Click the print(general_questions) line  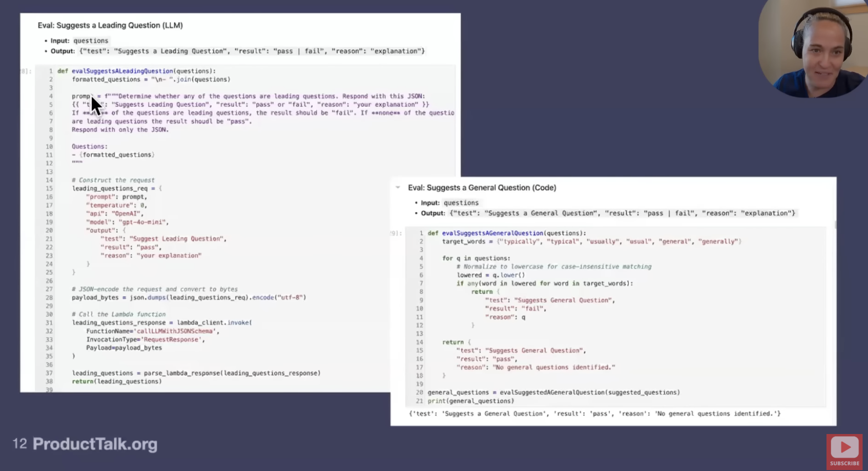pyautogui.click(x=471, y=401)
